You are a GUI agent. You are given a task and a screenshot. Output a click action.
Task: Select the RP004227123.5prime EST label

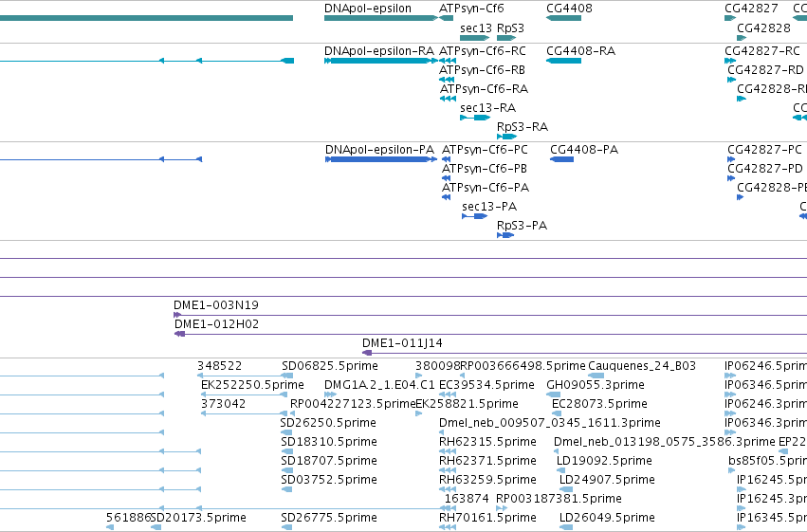point(353,404)
